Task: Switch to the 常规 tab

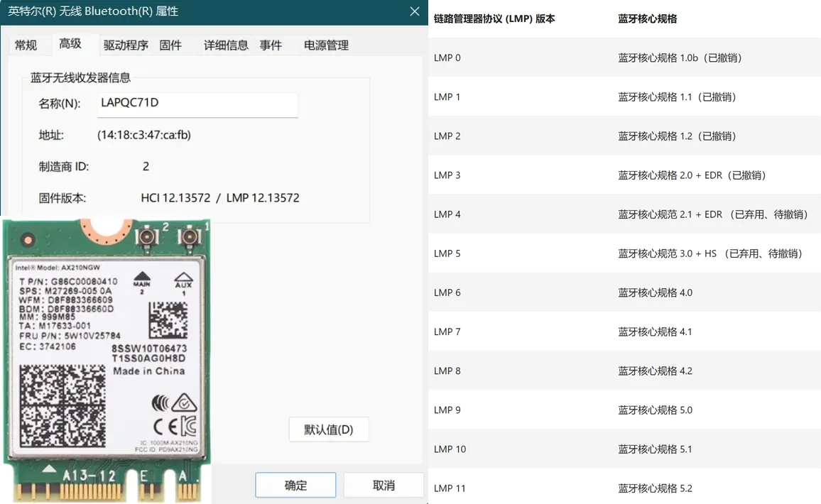Action: pos(26,45)
